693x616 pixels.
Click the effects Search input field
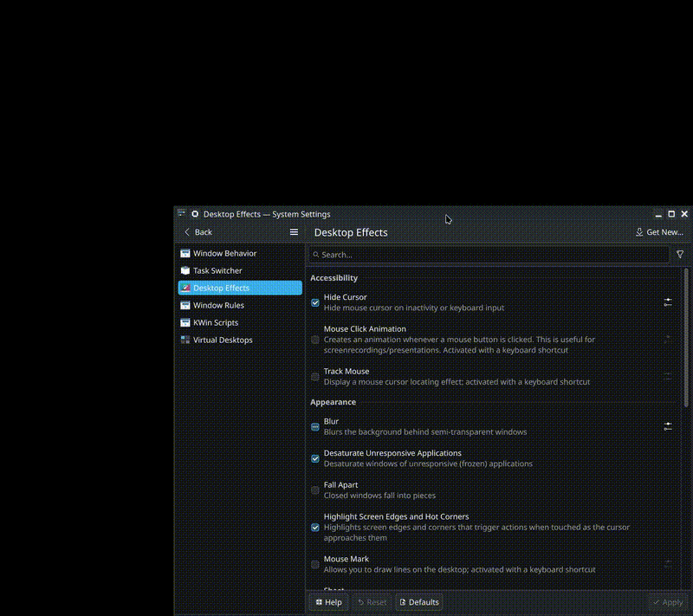point(489,255)
